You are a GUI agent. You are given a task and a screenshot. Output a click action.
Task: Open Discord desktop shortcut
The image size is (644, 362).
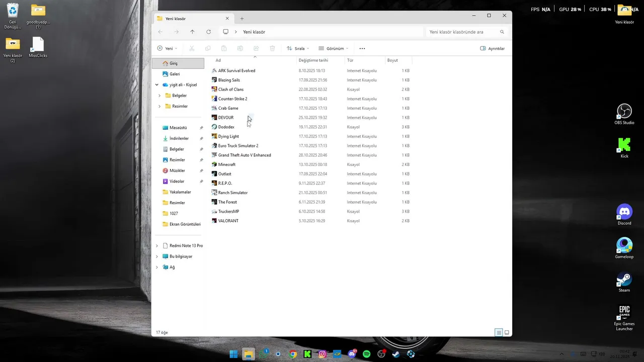tap(624, 215)
